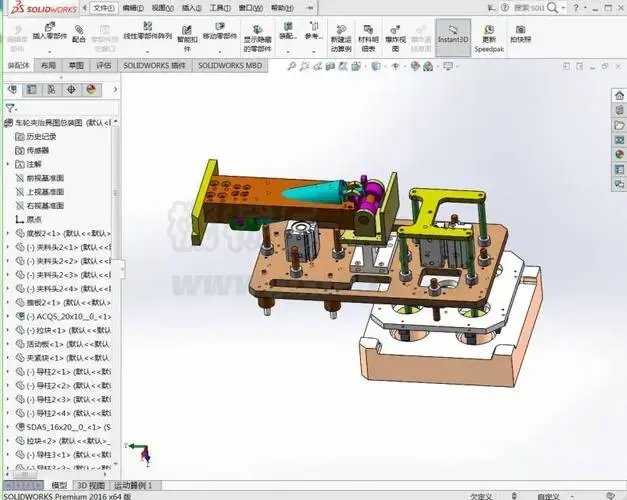Open View Settings monitor icon in view toolbar
This screenshot has width=627, height=500.
[x=448, y=66]
